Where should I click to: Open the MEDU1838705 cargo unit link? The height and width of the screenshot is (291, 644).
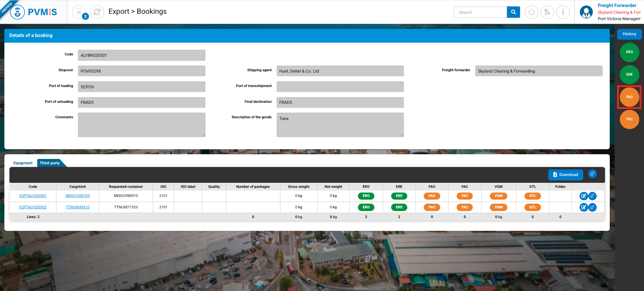(78, 196)
